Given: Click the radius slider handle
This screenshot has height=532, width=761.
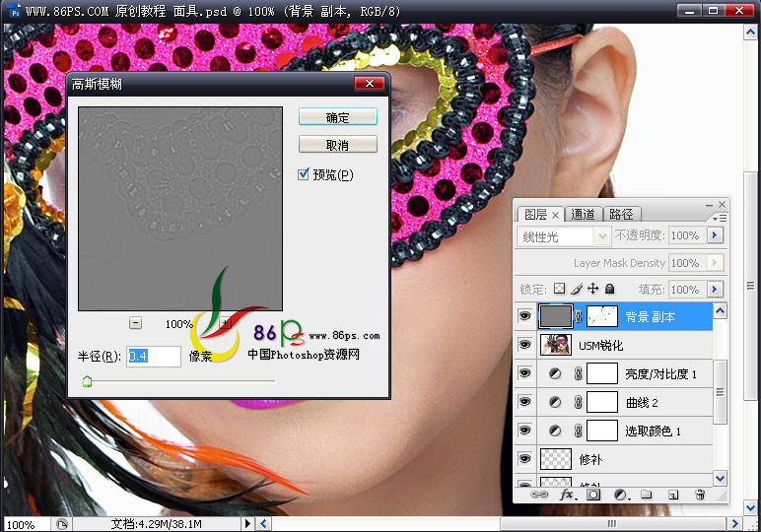Looking at the screenshot, I should point(87,380).
